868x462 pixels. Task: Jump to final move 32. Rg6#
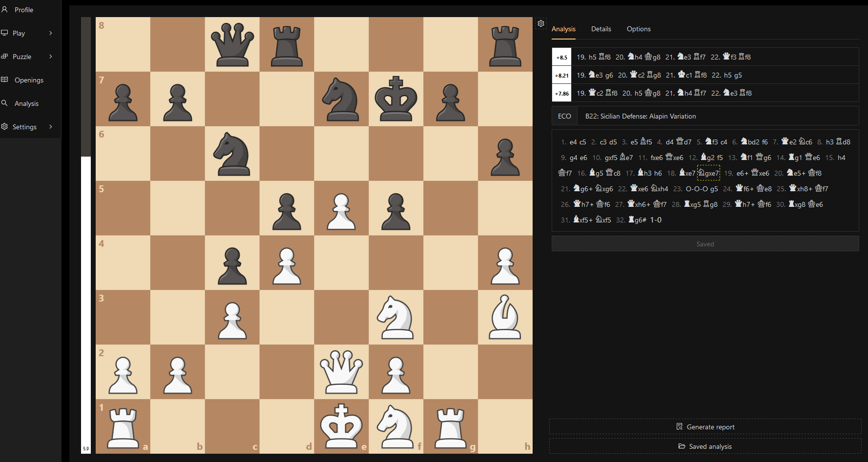(637, 220)
